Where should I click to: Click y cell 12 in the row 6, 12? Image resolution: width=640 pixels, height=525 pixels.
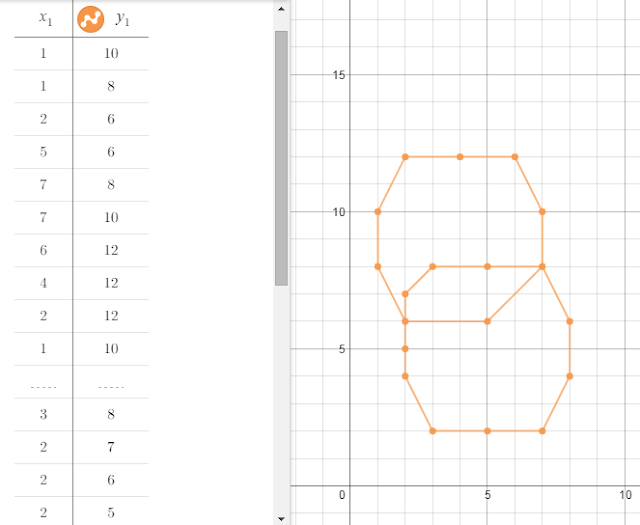coord(111,250)
